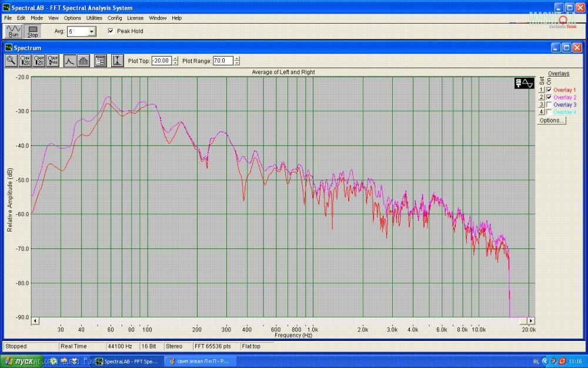Click right arrow of frequency scrollbar
The width and height of the screenshot is (588, 368).
coord(531,320)
